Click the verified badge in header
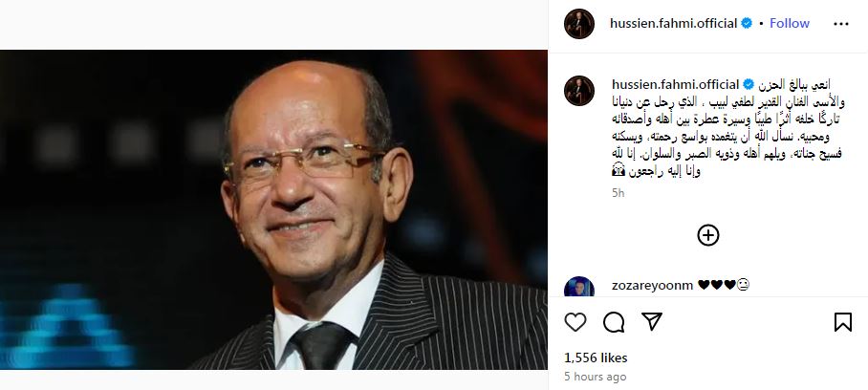This screenshot has height=390, width=868. coord(747,23)
